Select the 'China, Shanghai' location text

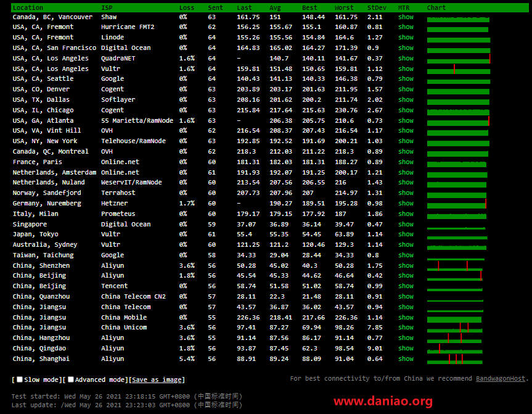point(41,359)
